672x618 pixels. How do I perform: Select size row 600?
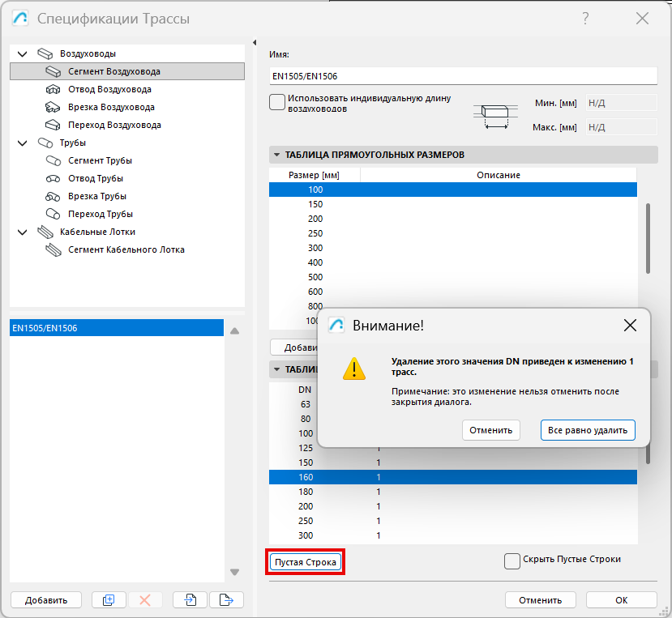(x=453, y=292)
